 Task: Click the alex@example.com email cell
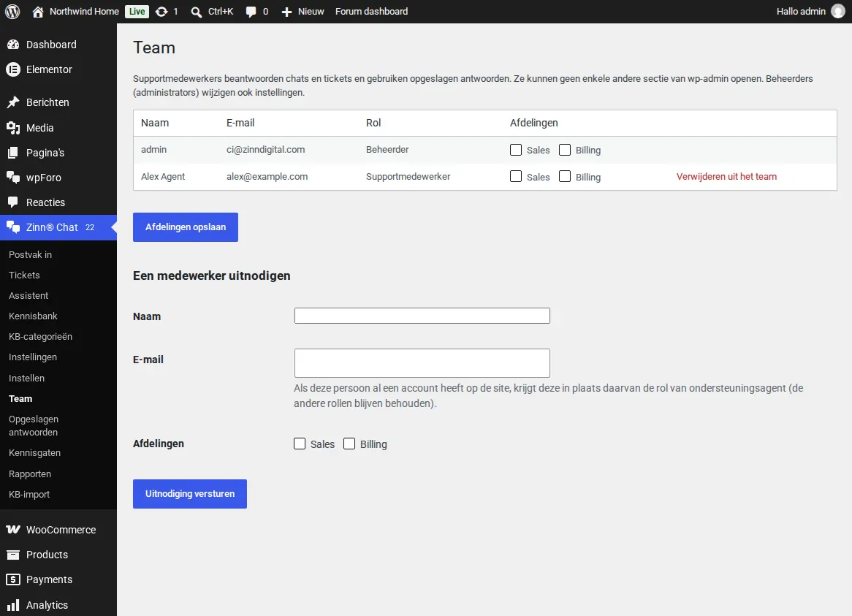click(x=267, y=177)
